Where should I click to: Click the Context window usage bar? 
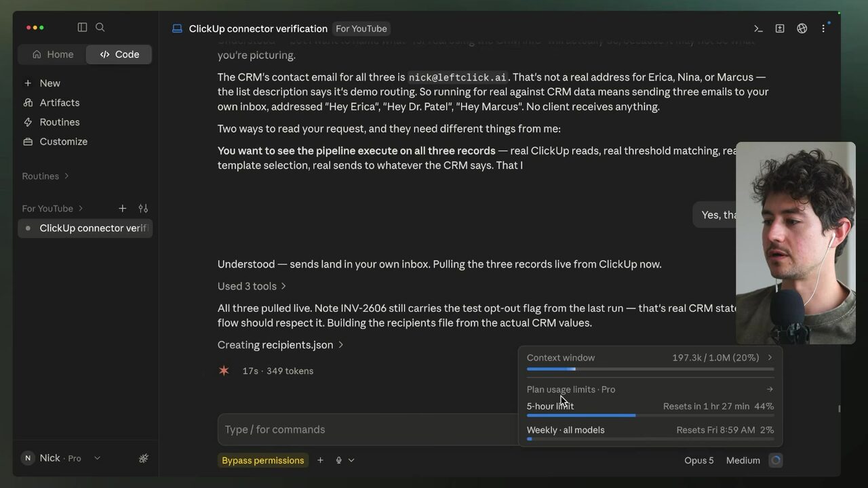click(650, 369)
